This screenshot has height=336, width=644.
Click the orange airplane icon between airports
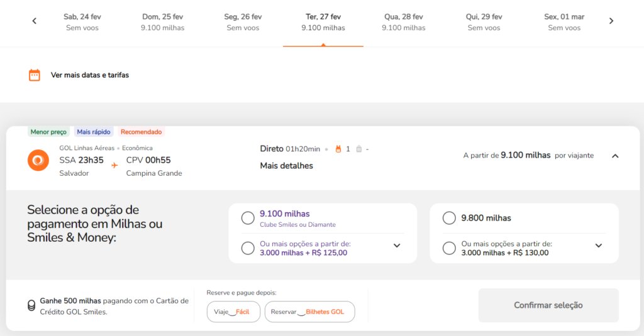click(114, 165)
